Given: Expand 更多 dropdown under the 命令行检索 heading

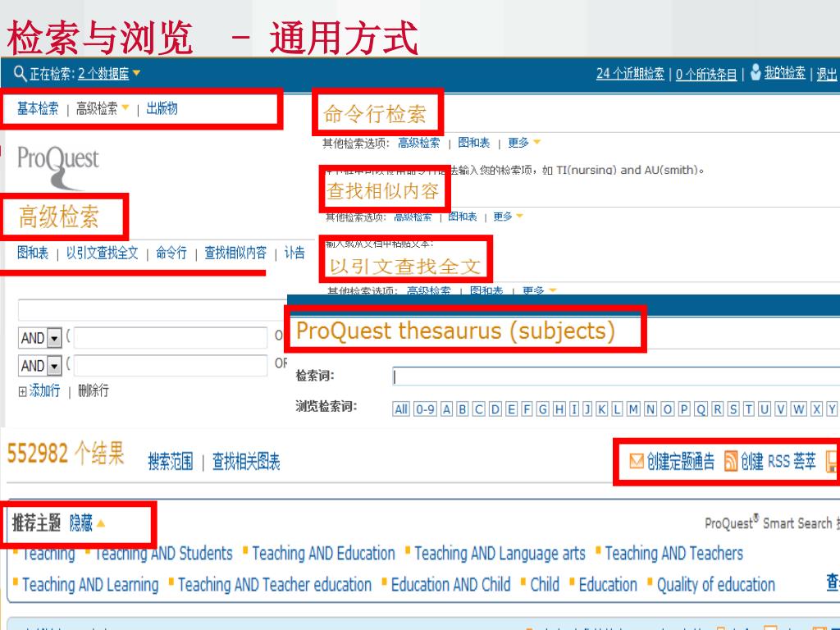Looking at the screenshot, I should click(524, 143).
